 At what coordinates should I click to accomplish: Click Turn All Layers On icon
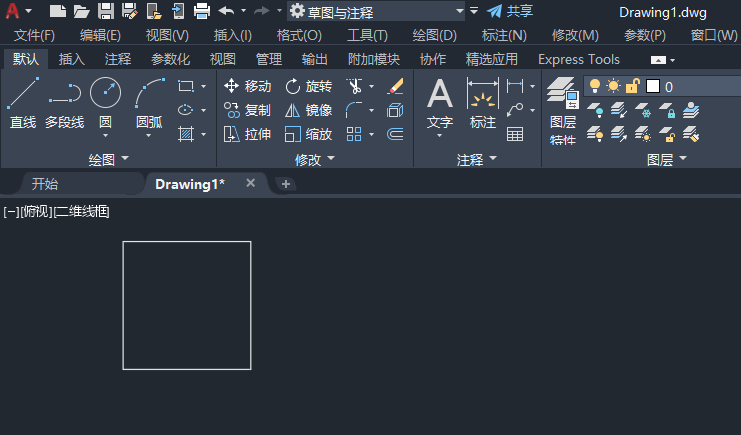(595, 134)
